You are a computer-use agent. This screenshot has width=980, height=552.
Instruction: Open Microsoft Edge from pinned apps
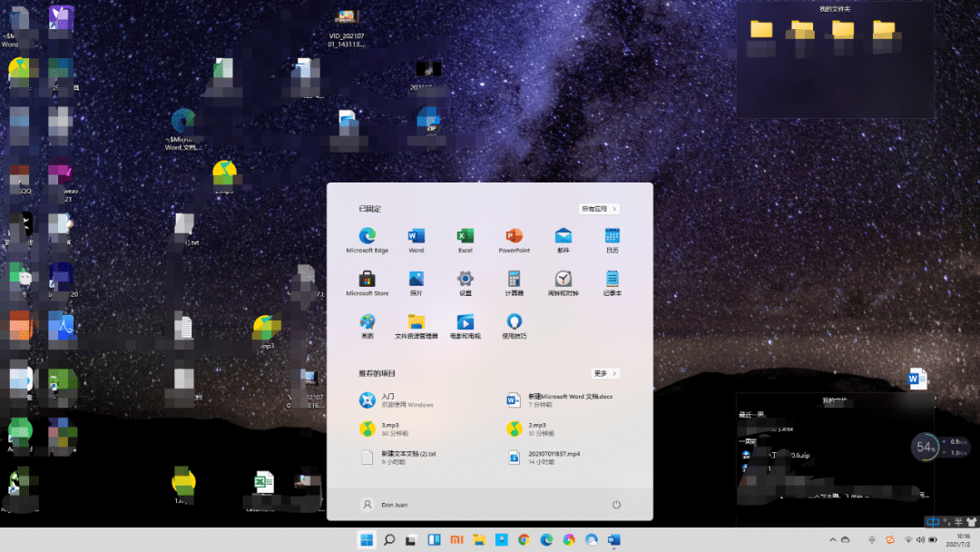click(x=367, y=240)
